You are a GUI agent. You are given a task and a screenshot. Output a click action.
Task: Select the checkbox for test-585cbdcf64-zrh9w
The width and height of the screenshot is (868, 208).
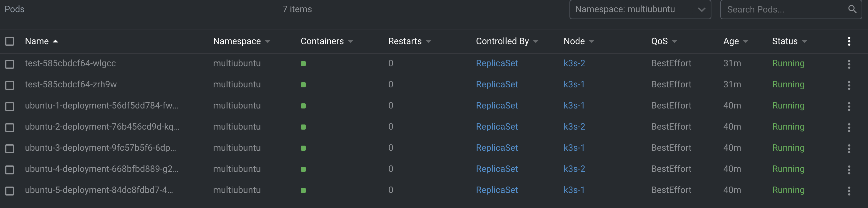10,85
